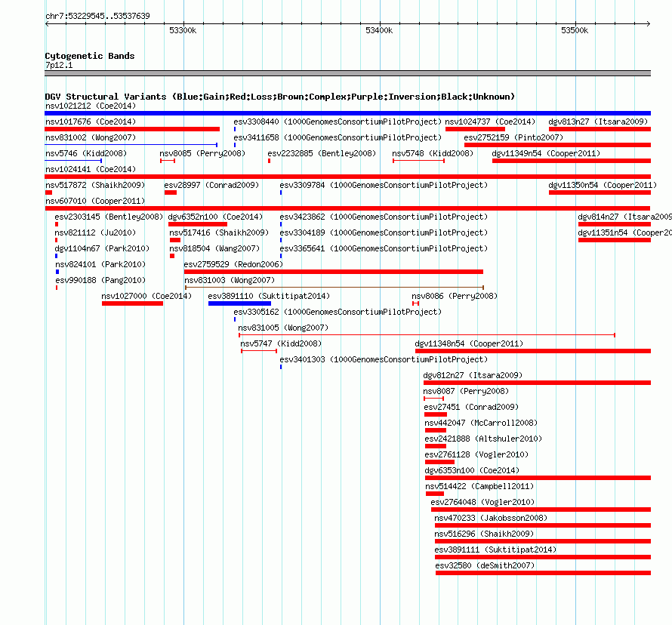The image size is (672, 625).
Task: Open esv3308440 (1000GenomesConsortiumPilotProject) label
Action: coord(338,122)
